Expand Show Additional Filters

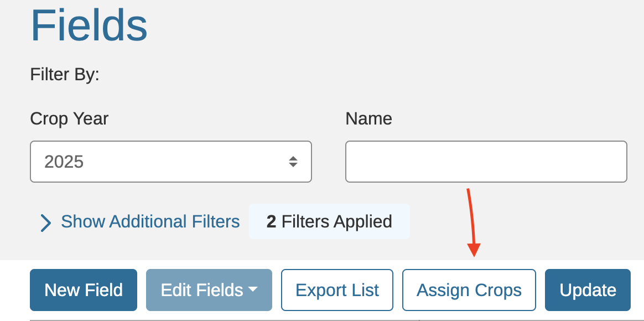point(150,222)
